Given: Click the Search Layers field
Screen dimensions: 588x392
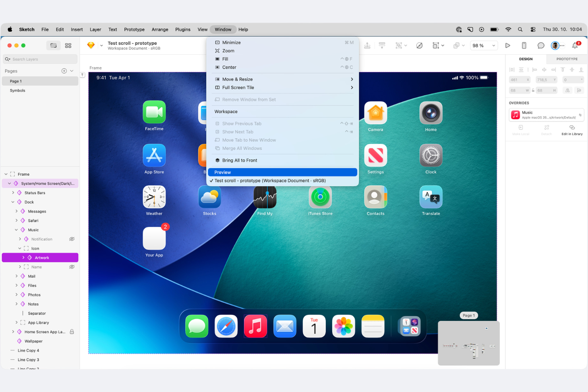Looking at the screenshot, I should (x=40, y=59).
